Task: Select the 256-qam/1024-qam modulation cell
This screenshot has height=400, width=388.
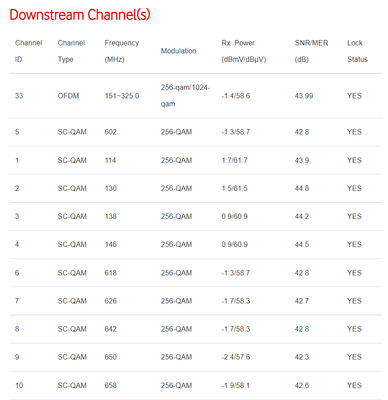Action: coord(185,96)
